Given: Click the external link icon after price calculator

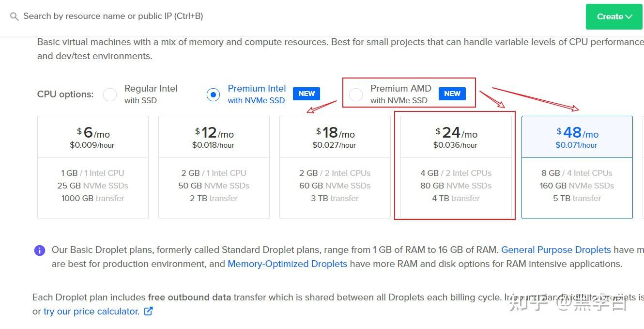Looking at the screenshot, I should pos(149,311).
